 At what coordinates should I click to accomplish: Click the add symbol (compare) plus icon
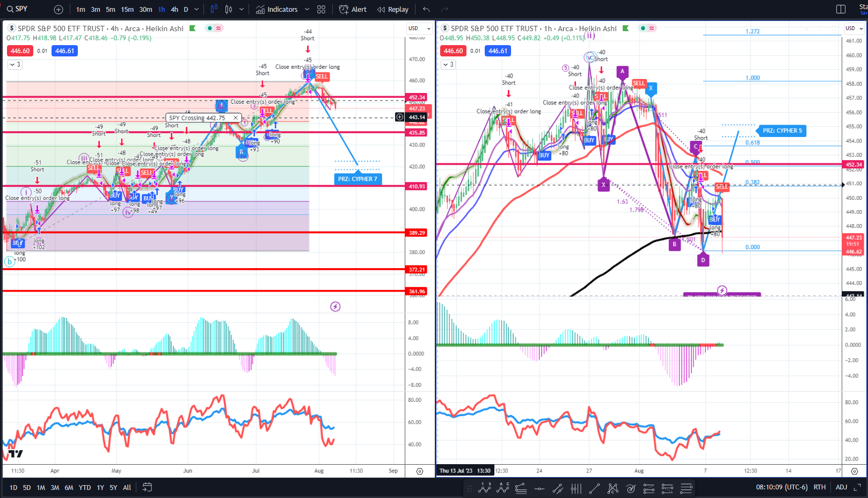[59, 10]
